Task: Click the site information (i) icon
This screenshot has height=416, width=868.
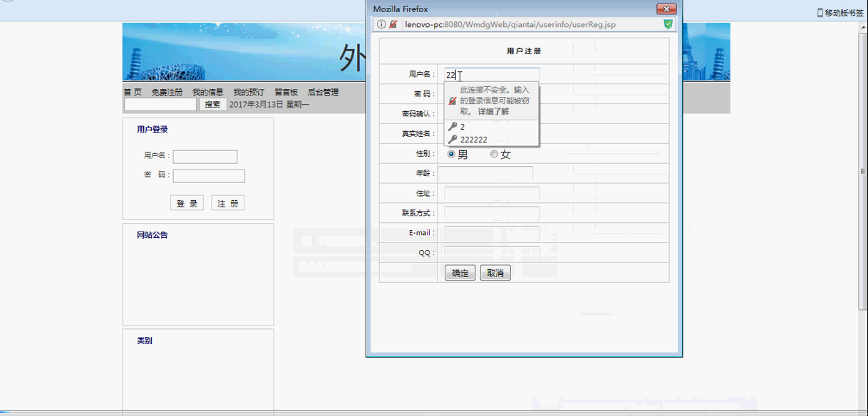Action: [382, 24]
